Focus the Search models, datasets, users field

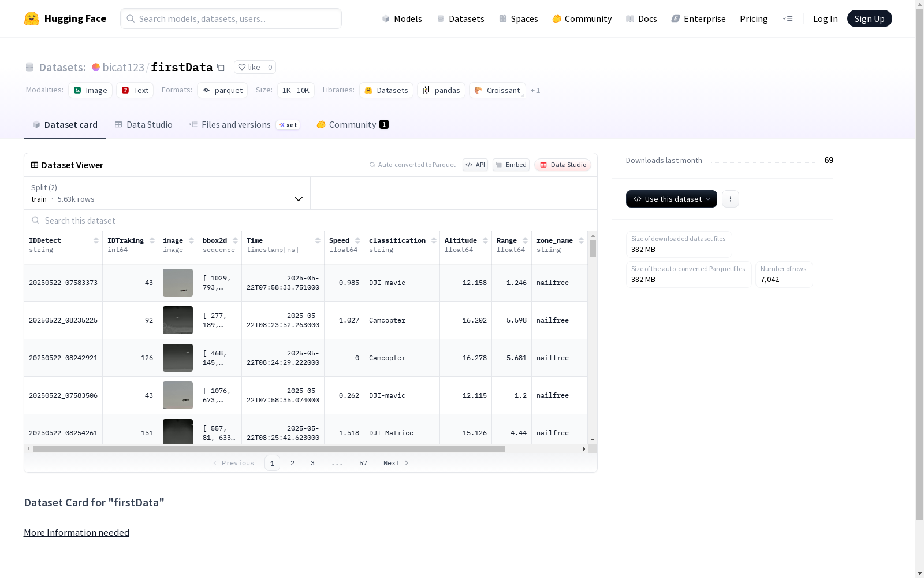[x=231, y=18]
